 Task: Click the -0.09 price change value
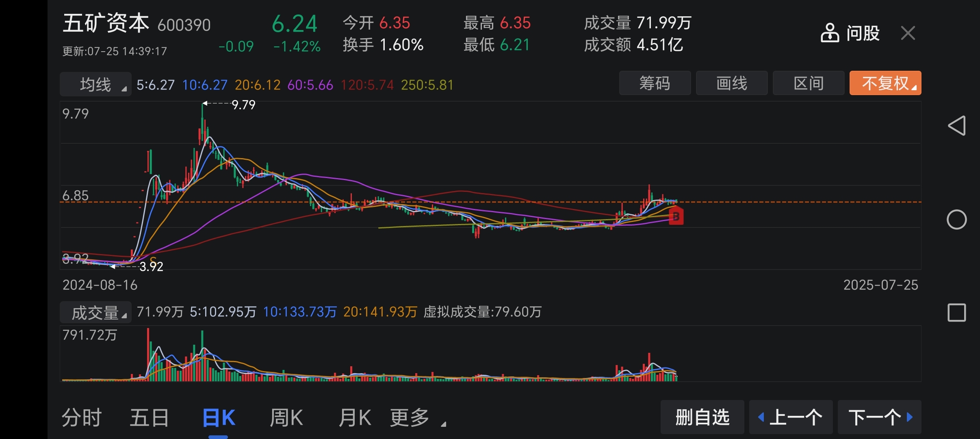point(236,46)
